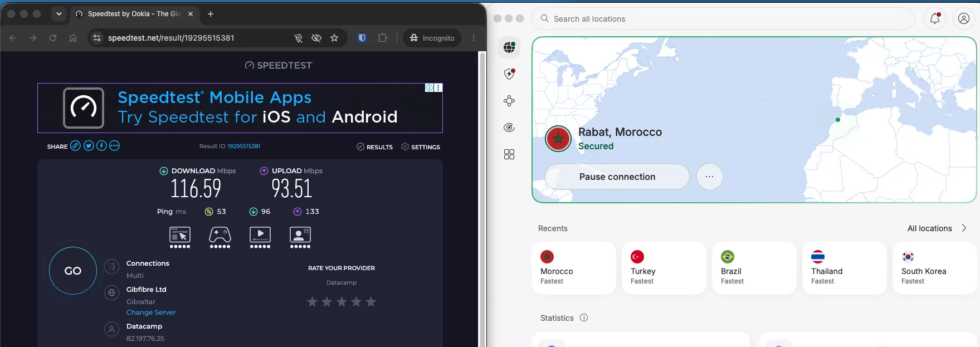The height and width of the screenshot is (347, 980).
Task: Click the Incognito indicator button
Action: coord(432,38)
